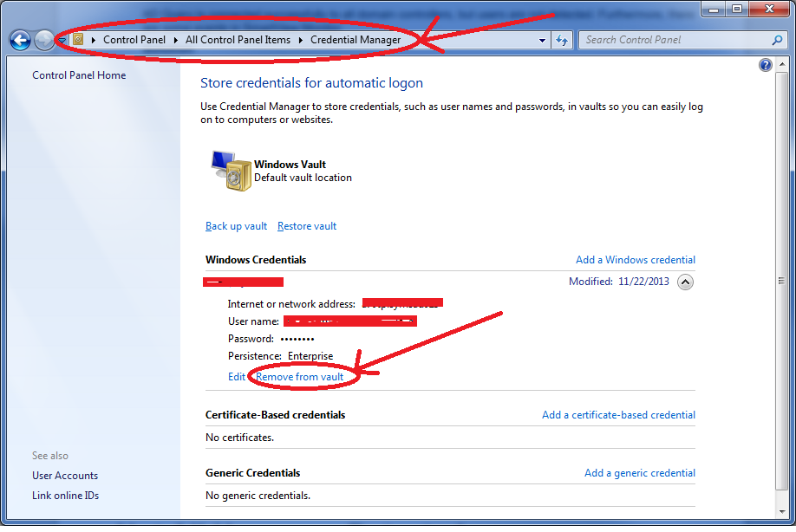
Task: Click the search magnifier icon
Action: [777, 40]
